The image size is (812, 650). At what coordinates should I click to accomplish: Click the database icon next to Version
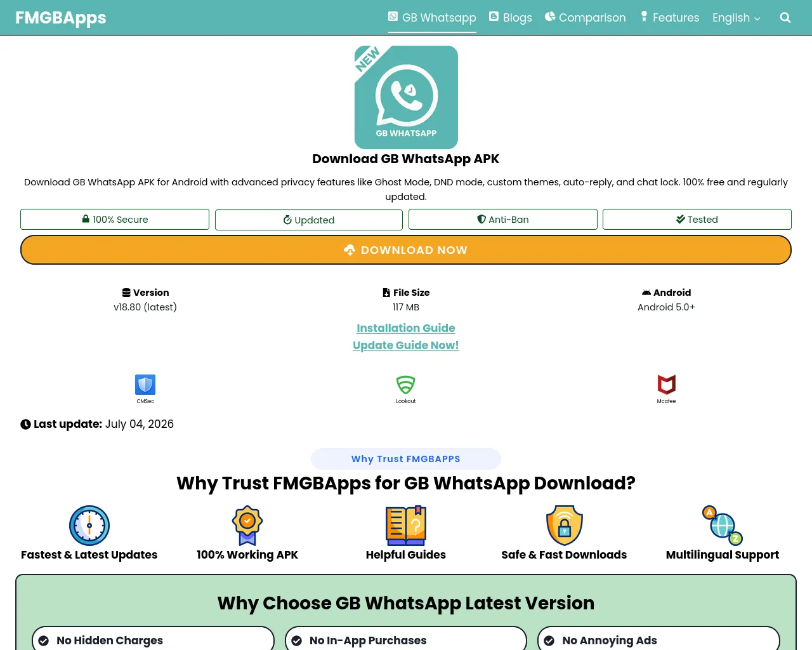(x=126, y=293)
